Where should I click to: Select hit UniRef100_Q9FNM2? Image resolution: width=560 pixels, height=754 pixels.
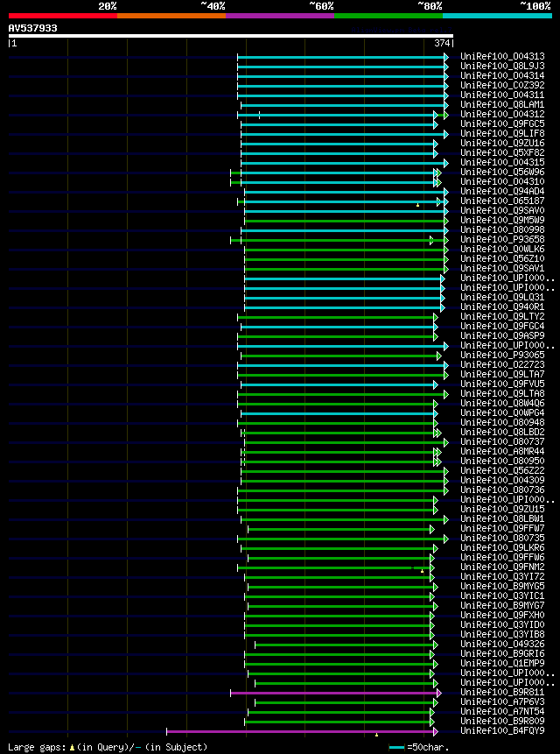(x=502, y=567)
